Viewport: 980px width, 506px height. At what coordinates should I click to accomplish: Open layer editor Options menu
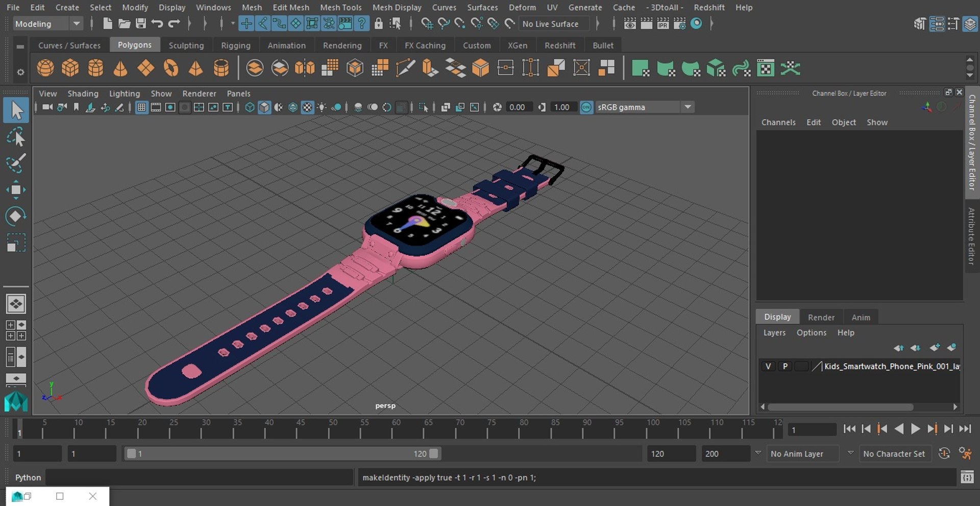pyautogui.click(x=811, y=332)
